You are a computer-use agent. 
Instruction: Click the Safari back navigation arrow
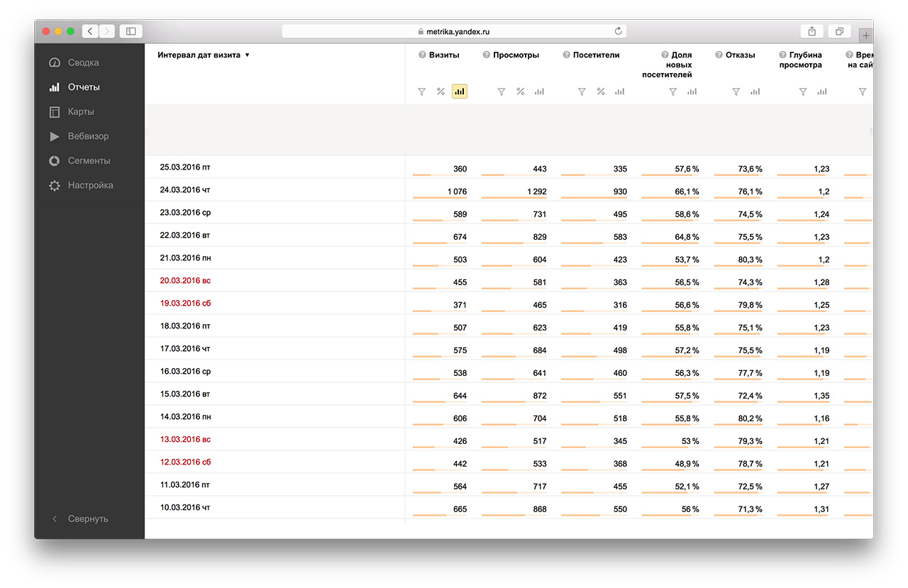[90, 31]
